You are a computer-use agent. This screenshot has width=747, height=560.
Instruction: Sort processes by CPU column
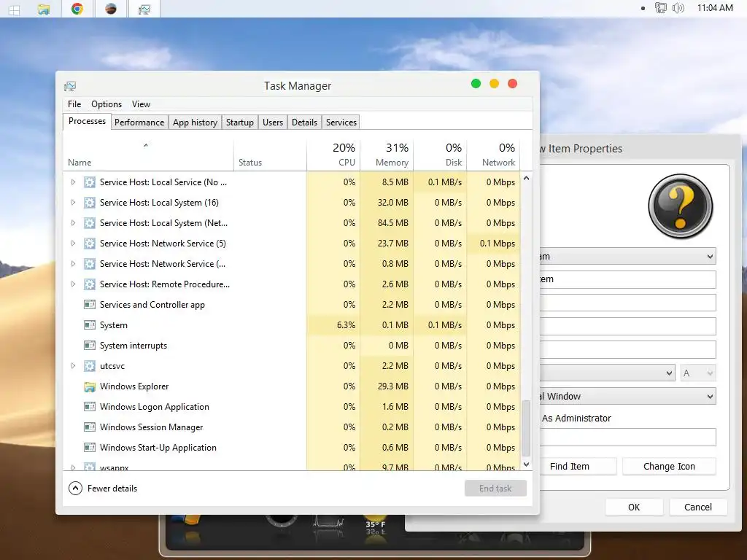(x=333, y=155)
